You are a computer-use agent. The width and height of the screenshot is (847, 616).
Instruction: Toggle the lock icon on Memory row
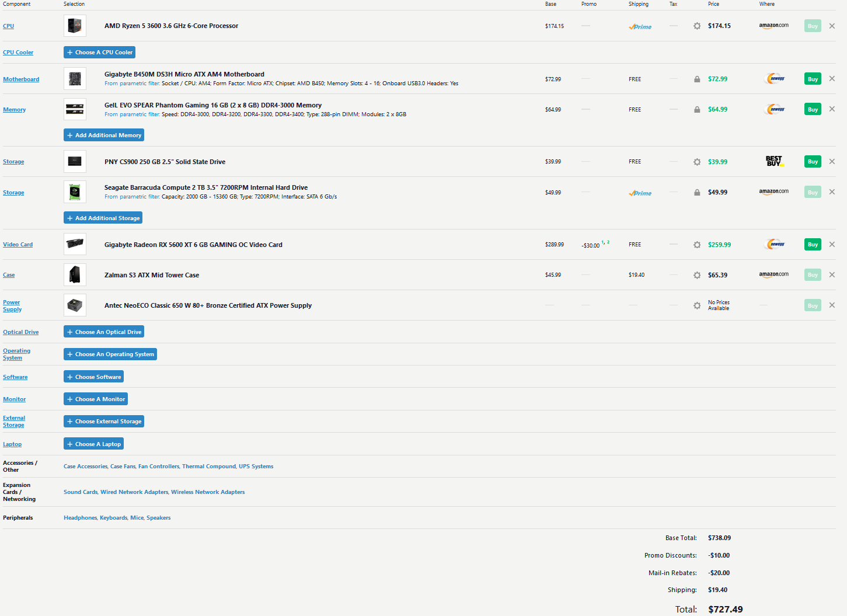(x=696, y=110)
